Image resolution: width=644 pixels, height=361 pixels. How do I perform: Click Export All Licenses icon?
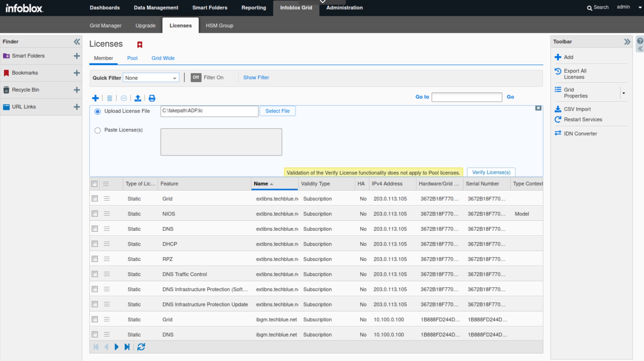pyautogui.click(x=558, y=71)
